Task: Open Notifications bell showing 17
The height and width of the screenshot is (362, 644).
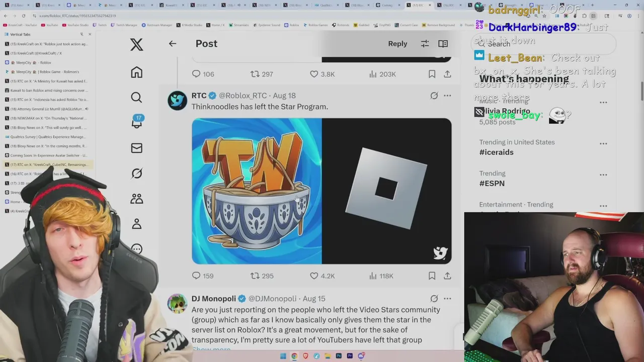Action: [137, 122]
